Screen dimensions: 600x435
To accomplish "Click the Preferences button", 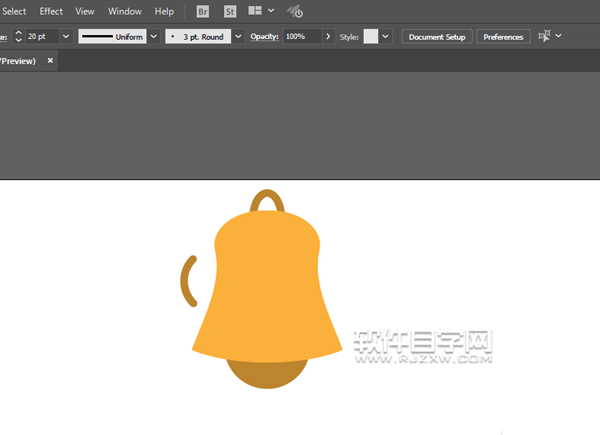I will tap(503, 37).
